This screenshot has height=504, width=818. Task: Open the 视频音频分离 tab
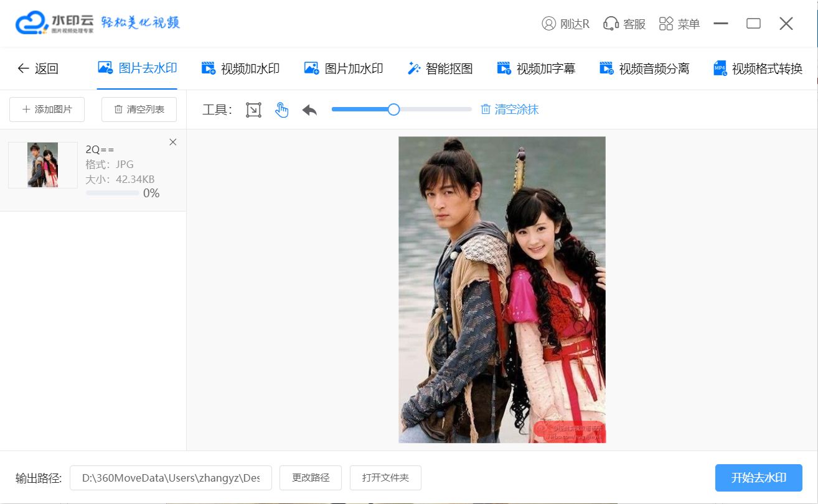[x=644, y=68]
